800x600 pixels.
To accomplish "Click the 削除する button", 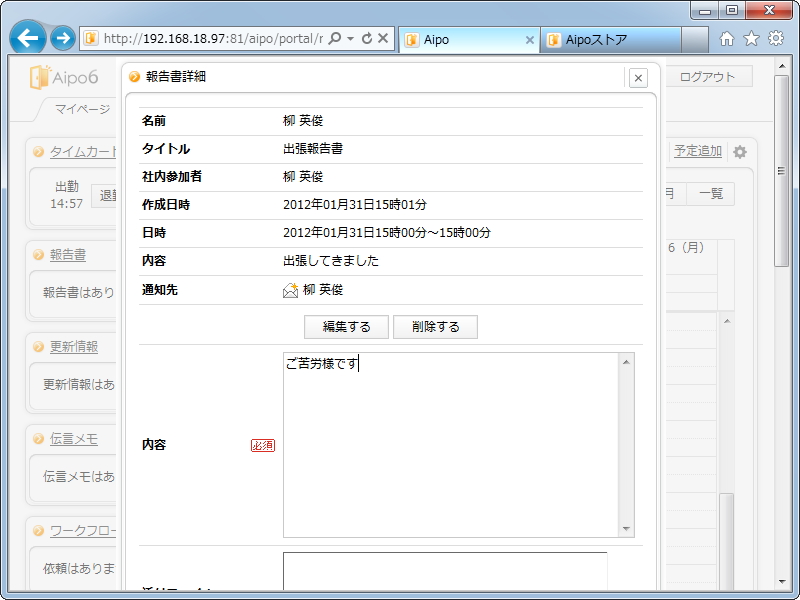I will (x=435, y=327).
